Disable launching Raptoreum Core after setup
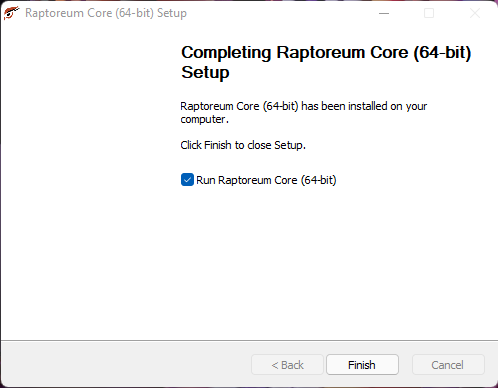498x388 pixels. click(187, 180)
